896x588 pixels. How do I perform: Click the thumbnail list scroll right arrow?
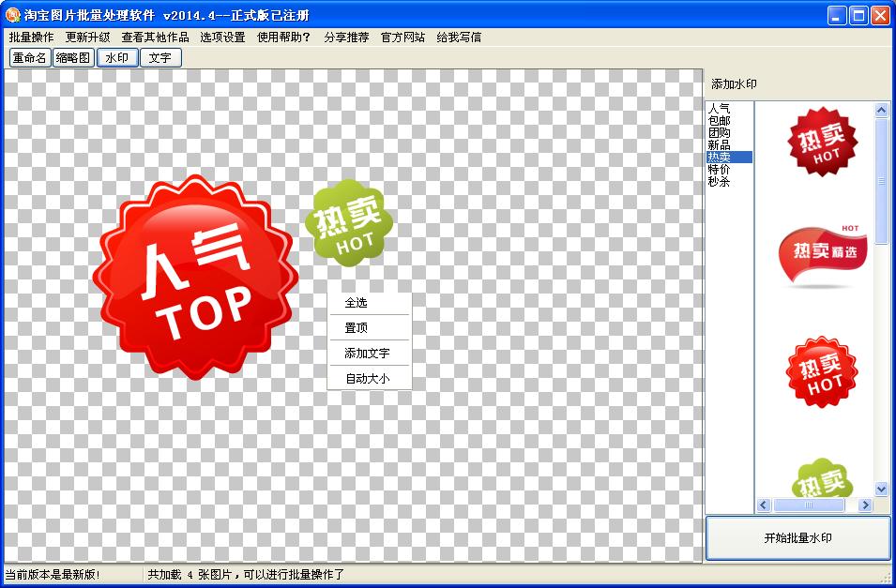[865, 505]
